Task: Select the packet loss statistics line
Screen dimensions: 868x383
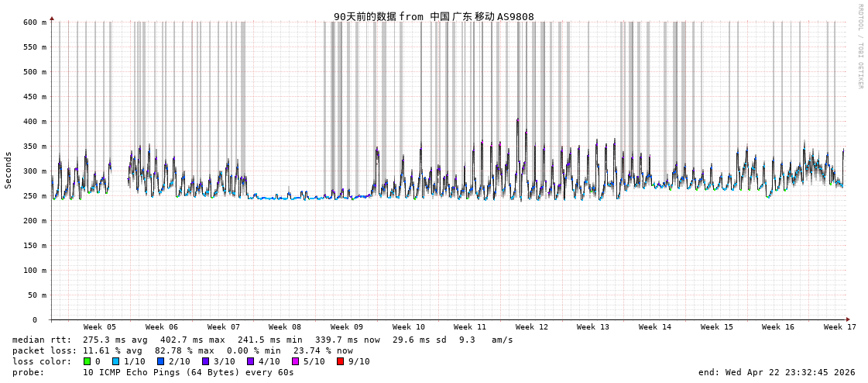Action: (183, 350)
